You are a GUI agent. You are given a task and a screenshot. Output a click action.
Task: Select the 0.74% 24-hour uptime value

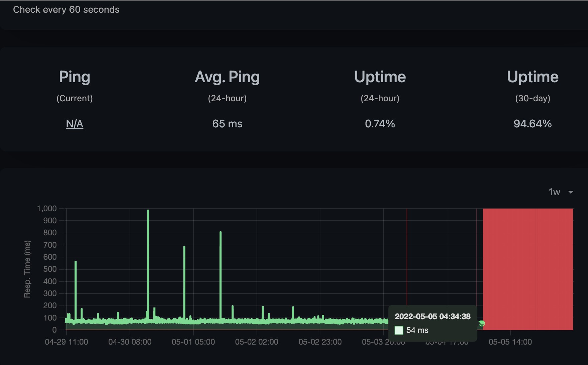(380, 124)
